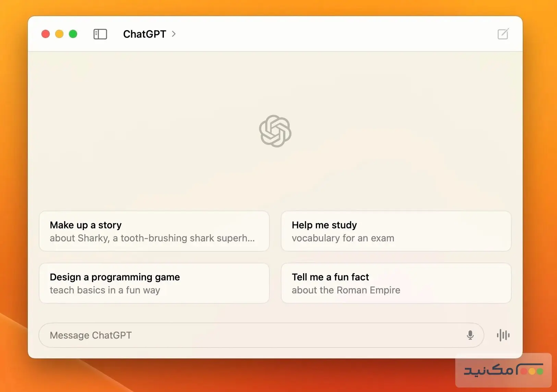557x392 pixels.
Task: Click the waveform button beside the message bar
Action: 502,335
